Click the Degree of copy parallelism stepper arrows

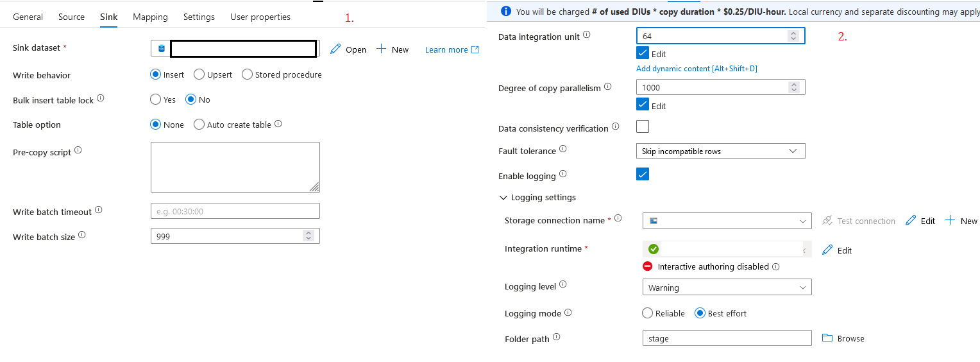click(x=794, y=87)
